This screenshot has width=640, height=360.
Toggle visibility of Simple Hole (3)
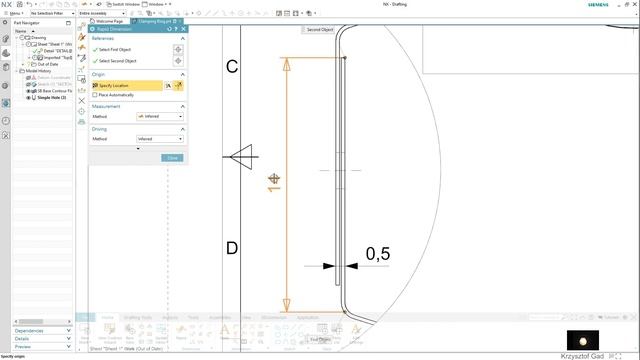point(28,98)
